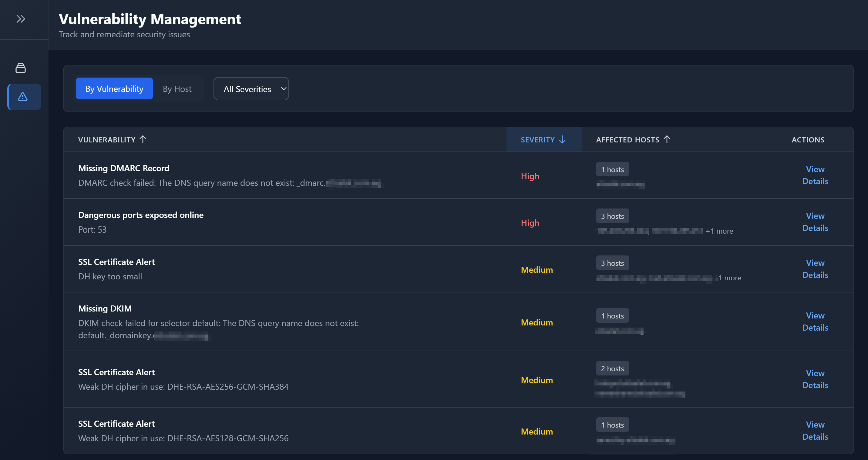Switch to By Vulnerability view
Screen dimensions: 868x460
[x=114, y=89]
